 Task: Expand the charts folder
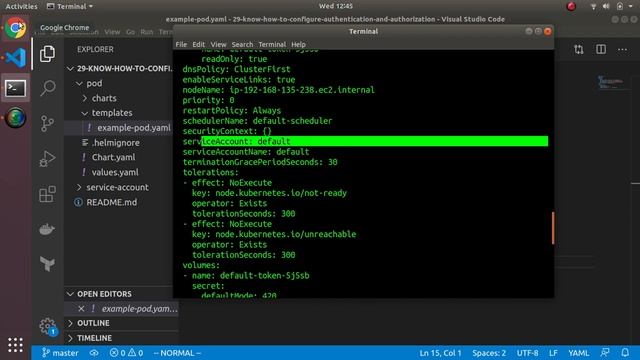84,98
